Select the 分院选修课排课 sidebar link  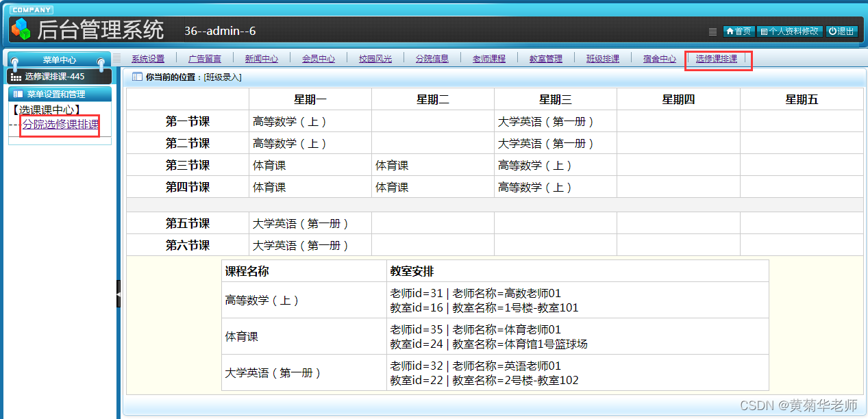point(60,125)
